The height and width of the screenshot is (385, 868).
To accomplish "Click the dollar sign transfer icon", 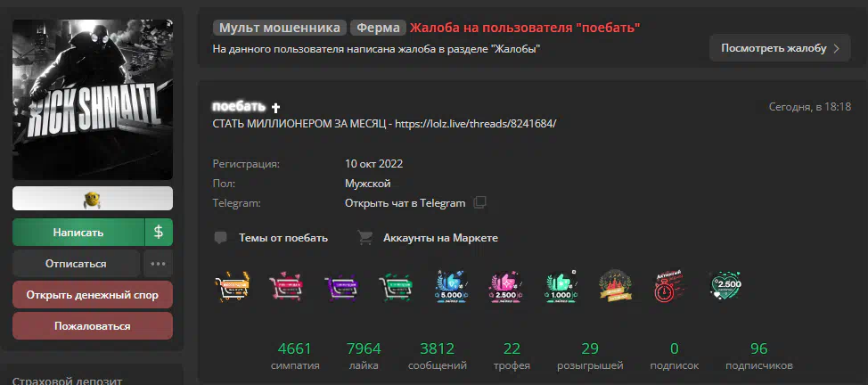I will pyautogui.click(x=159, y=232).
